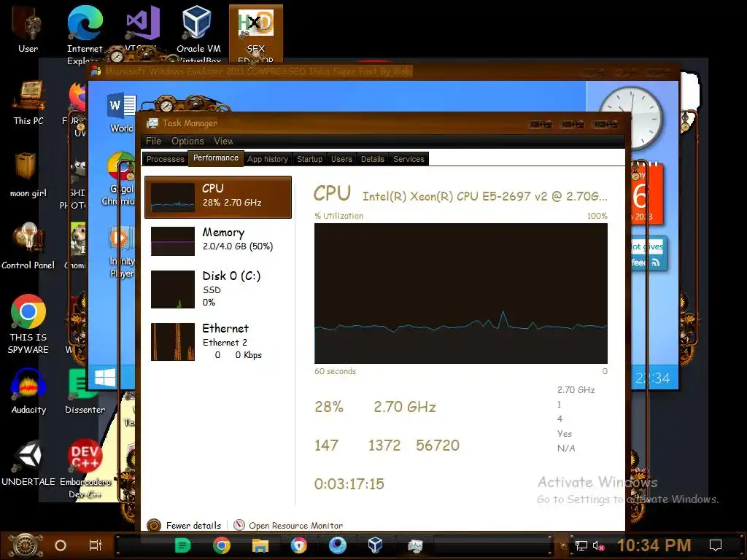The height and width of the screenshot is (560, 747).
Task: Open the Options menu in Task Manager
Action: 187,141
